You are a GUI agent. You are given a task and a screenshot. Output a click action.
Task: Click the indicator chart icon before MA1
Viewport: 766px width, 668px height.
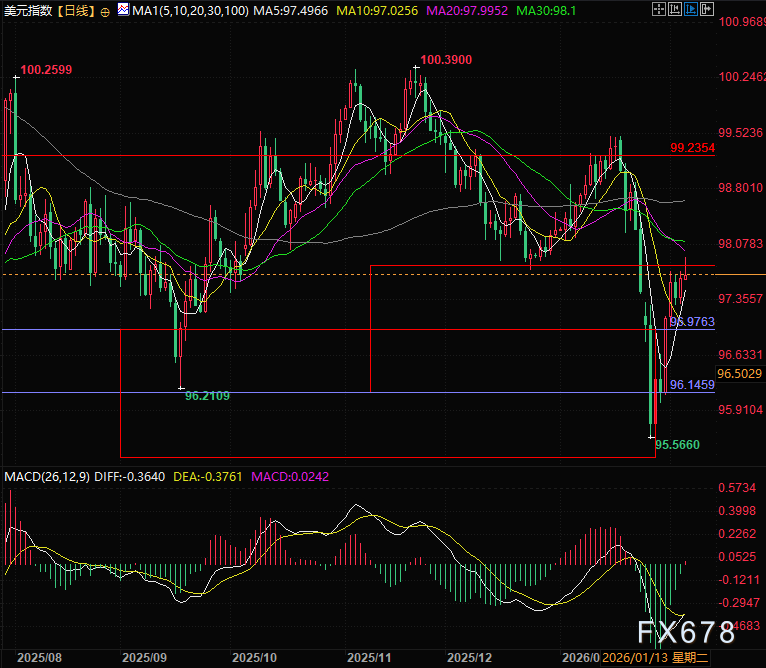tap(124, 10)
